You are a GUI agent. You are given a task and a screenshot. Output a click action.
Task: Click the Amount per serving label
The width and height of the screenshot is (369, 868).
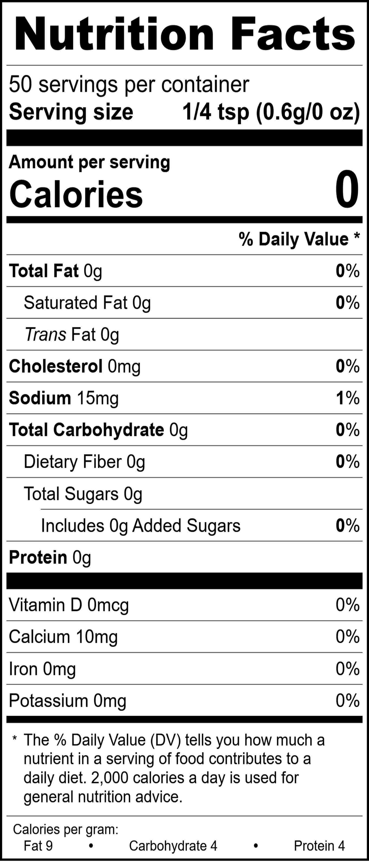pyautogui.click(x=89, y=162)
